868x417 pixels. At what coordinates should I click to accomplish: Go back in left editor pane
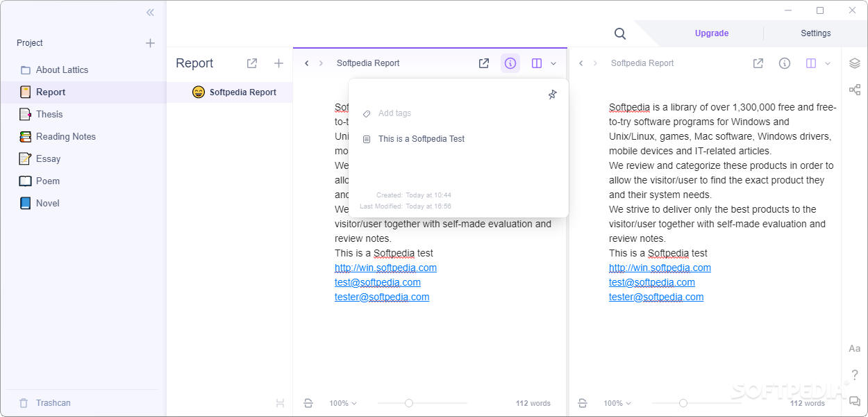[307, 63]
